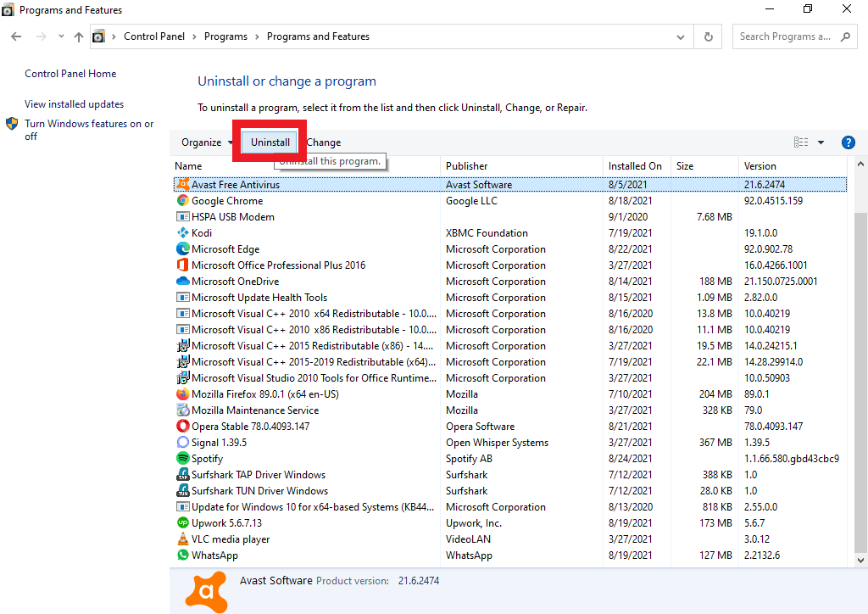The height and width of the screenshot is (614, 868).
Task: Open the Organize dropdown menu
Action: coord(207,142)
